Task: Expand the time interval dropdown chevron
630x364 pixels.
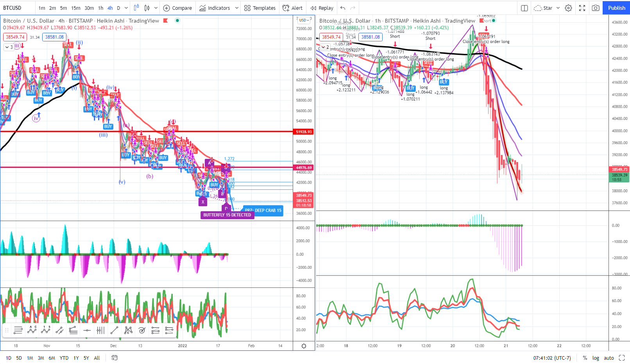Action: [126, 8]
